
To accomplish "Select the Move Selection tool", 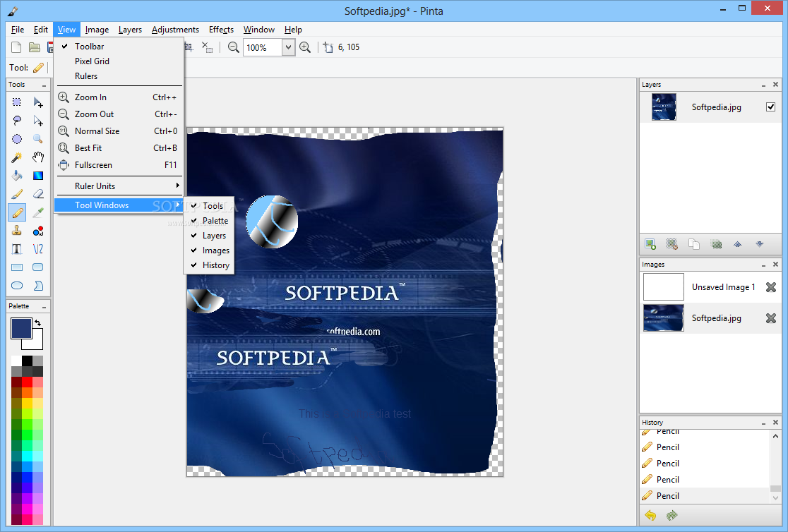I will (37, 121).
